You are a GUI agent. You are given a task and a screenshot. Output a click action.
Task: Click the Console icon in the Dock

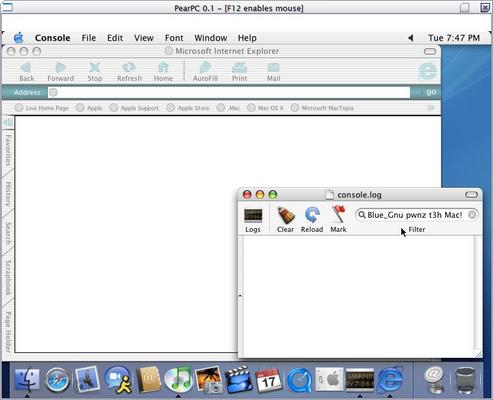click(x=359, y=380)
